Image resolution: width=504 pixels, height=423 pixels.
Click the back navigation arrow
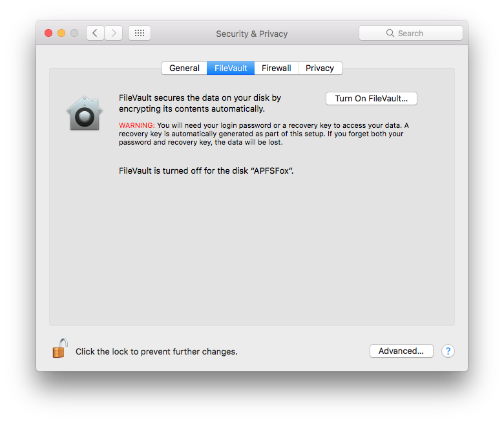[95, 33]
